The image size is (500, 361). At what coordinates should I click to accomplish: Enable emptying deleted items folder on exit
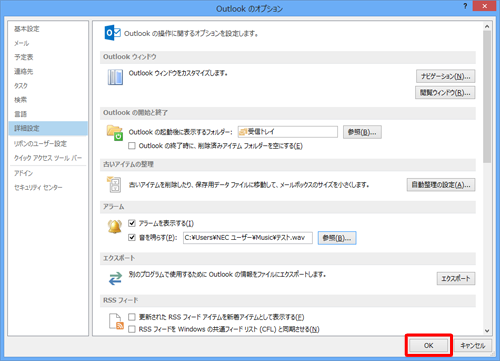(x=132, y=146)
